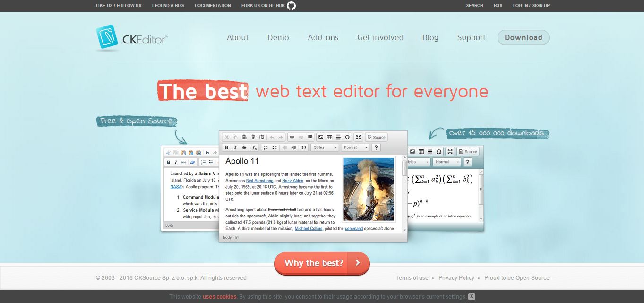Close the cookie notice with X

pyautogui.click(x=472, y=297)
